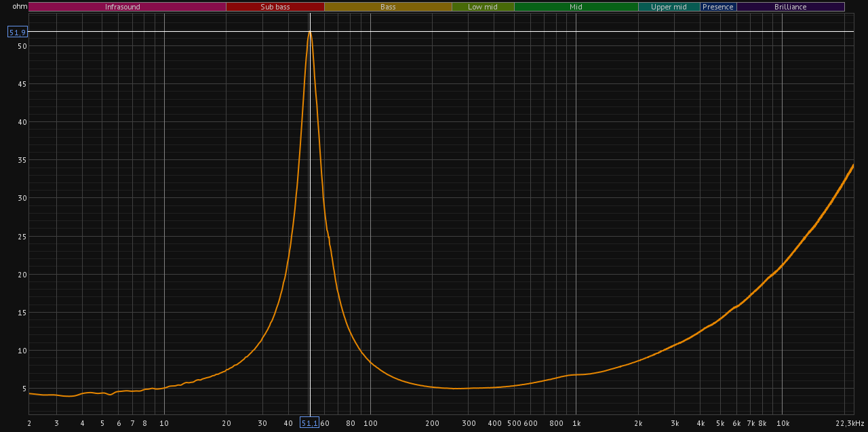Click the Brilliance frequency band label

[790, 7]
